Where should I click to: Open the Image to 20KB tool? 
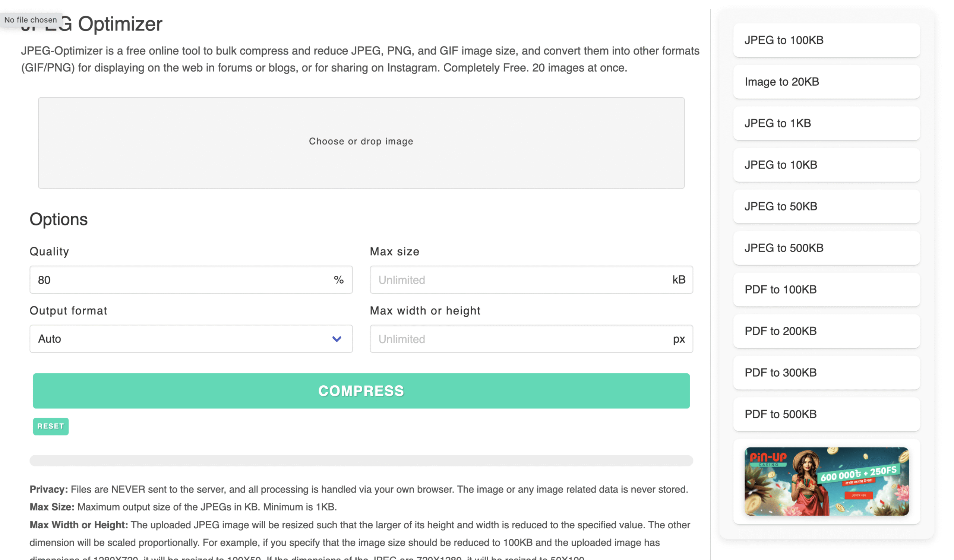click(827, 82)
